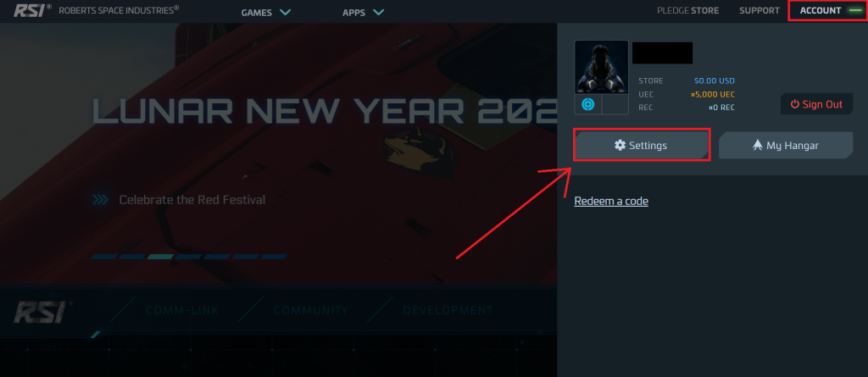Image resolution: width=868 pixels, height=377 pixels.
Task: Click the Sign Out power icon
Action: (795, 104)
